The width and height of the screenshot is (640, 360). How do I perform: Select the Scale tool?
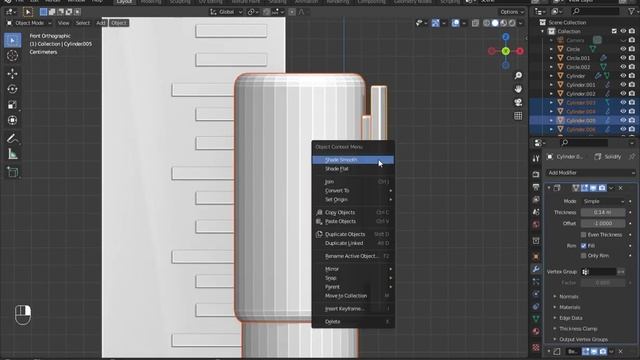(x=12, y=104)
